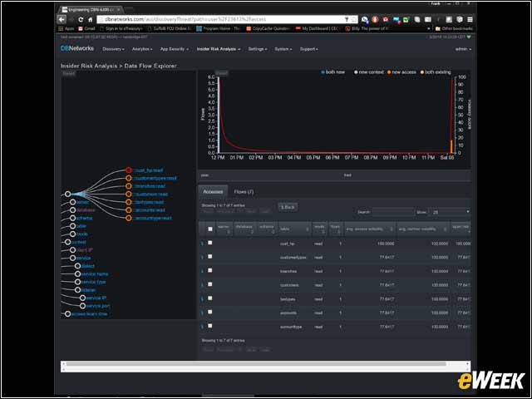532x399 pixels.
Task: Switch to the Flows (7) tab
Action: coord(244,192)
